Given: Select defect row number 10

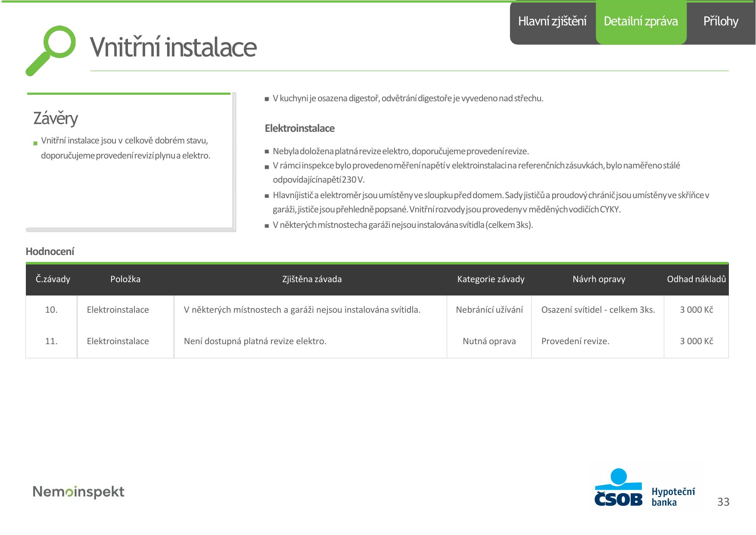Looking at the screenshot, I should (377, 310).
